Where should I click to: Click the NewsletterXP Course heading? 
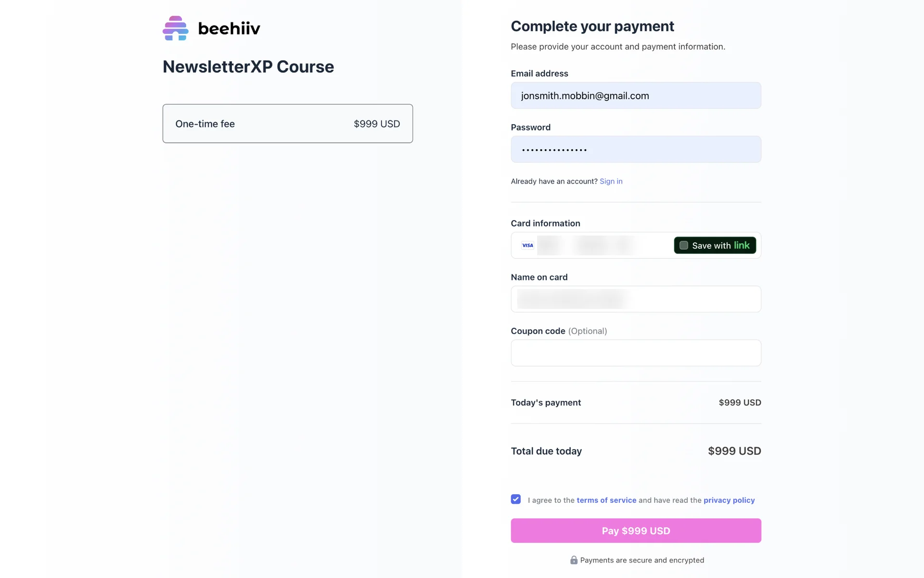[248, 67]
